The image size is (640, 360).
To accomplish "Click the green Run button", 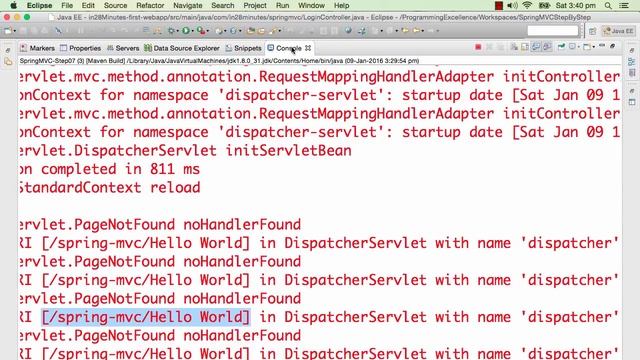I will tap(186, 31).
